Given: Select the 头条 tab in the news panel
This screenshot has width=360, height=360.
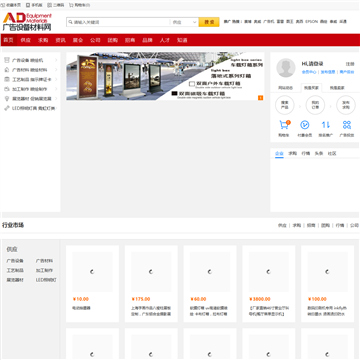Looking at the screenshot, I should (319, 154).
